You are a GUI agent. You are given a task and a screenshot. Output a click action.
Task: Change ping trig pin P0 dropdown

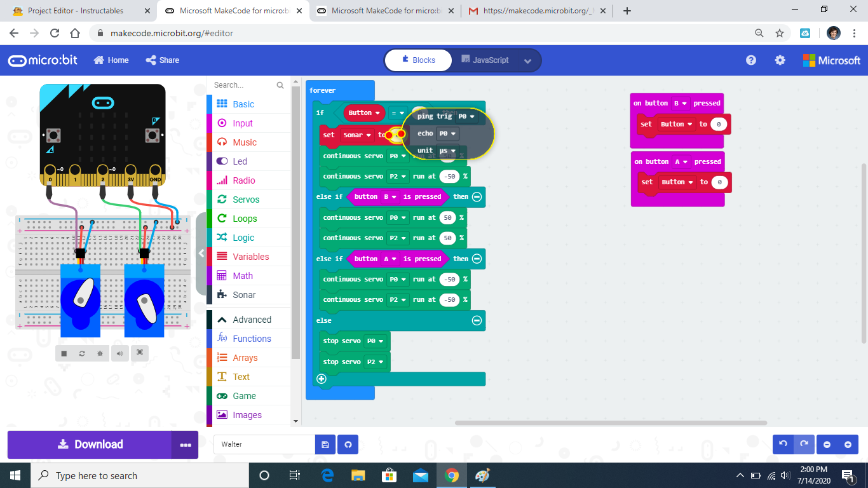[x=466, y=116]
